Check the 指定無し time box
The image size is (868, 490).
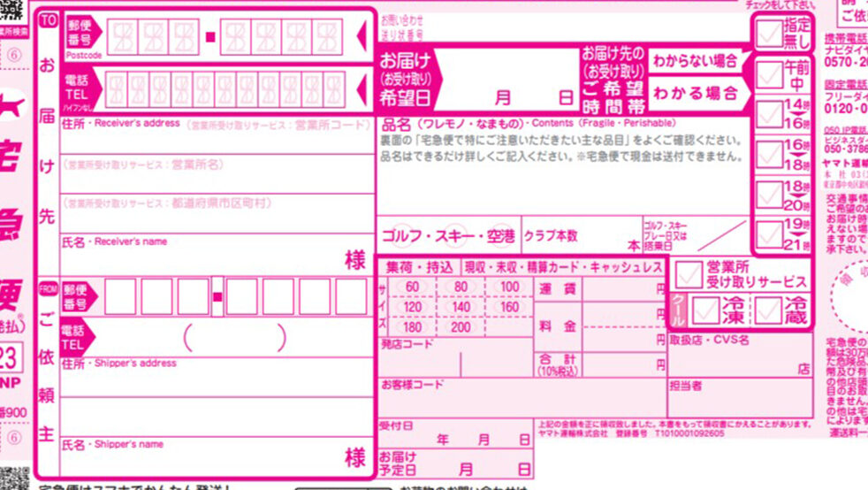pyautogui.click(x=769, y=34)
